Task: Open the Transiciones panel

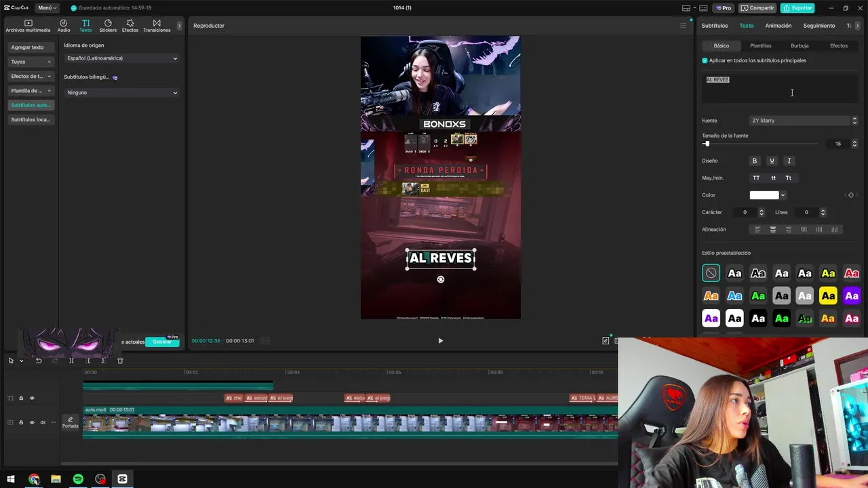Action: pos(157,26)
